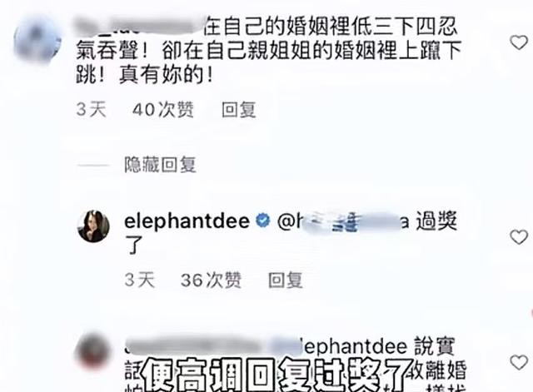Viewport: 533px width, 392px height.
Task: Click the subtitle caption 便高调回复过奖了
Action: pos(277,375)
